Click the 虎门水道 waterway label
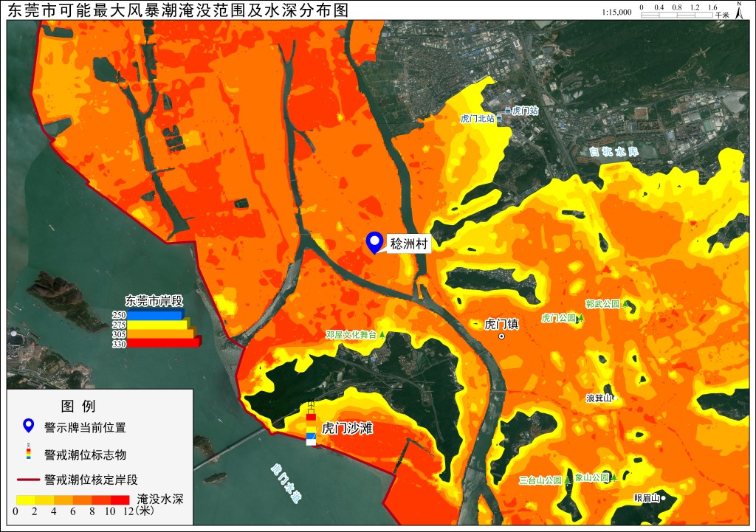 click(286, 483)
